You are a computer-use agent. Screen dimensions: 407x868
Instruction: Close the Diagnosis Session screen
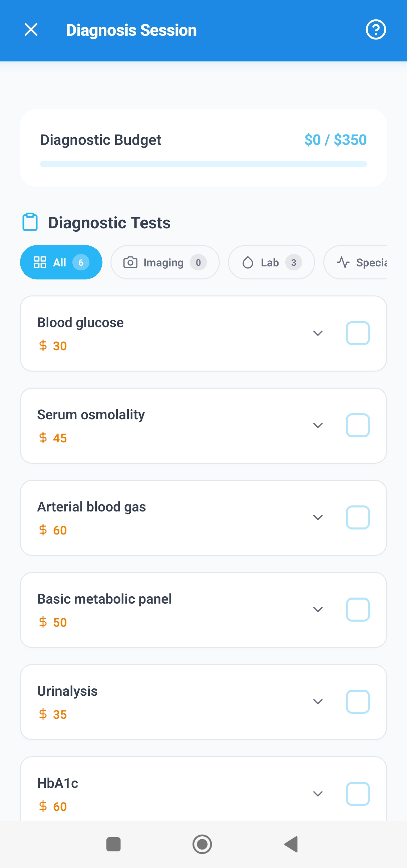coord(31,30)
